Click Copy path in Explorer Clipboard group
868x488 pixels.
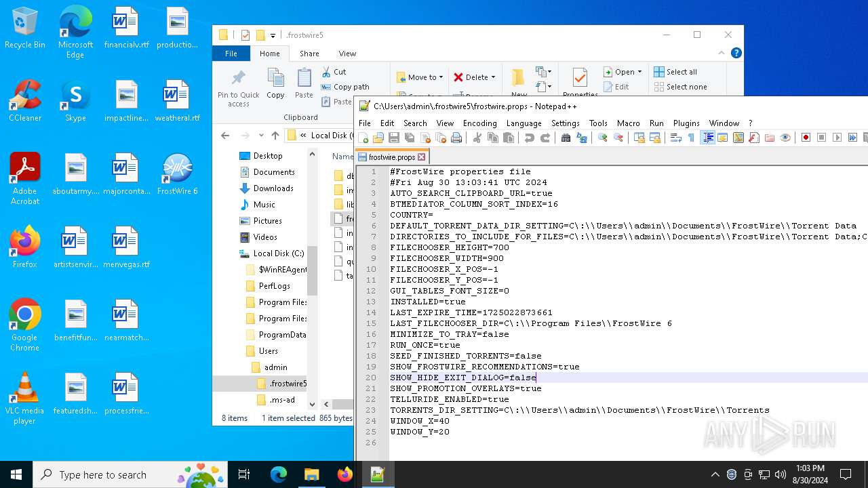[x=345, y=87]
